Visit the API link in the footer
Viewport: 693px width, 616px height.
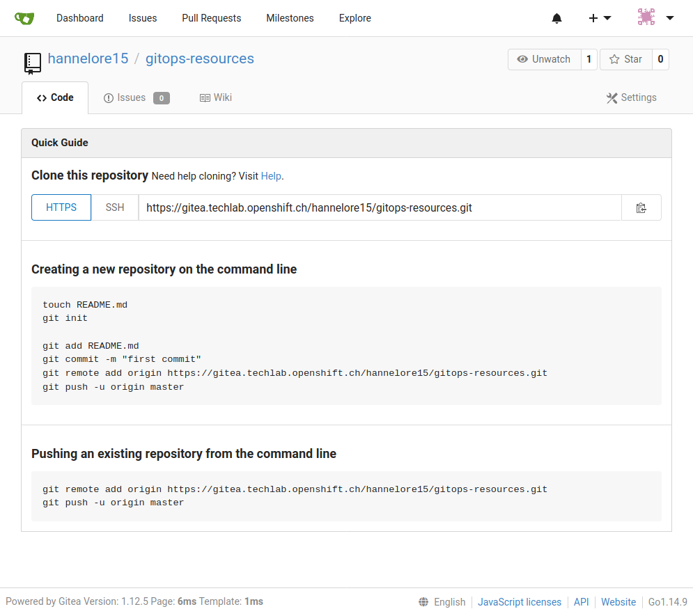point(581,601)
